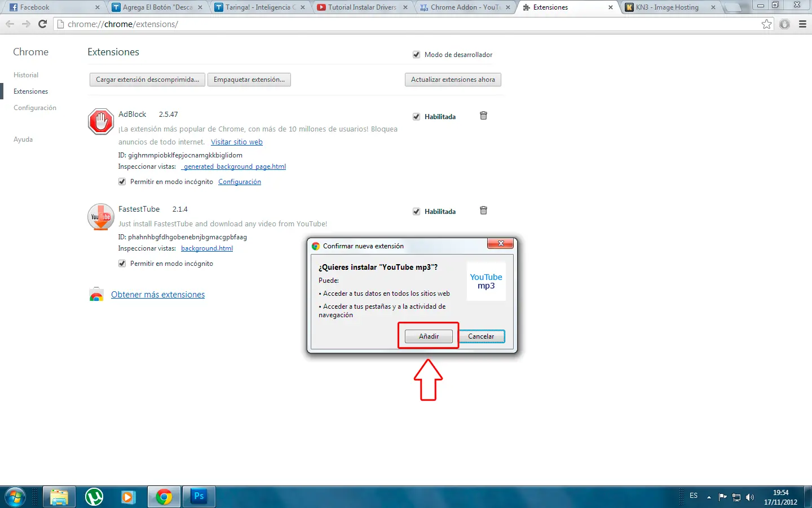Click the volume icon in system tray
Screen dimensions: 812x508
750,497
